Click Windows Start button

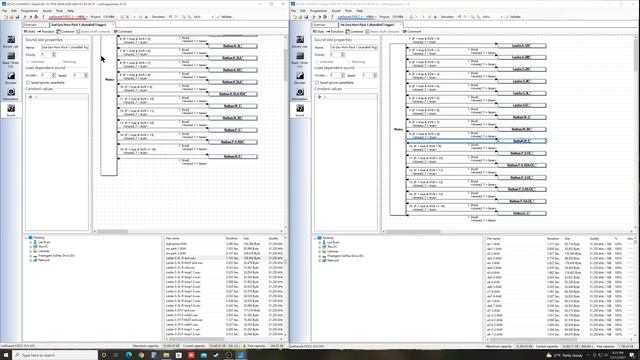tap(6, 355)
